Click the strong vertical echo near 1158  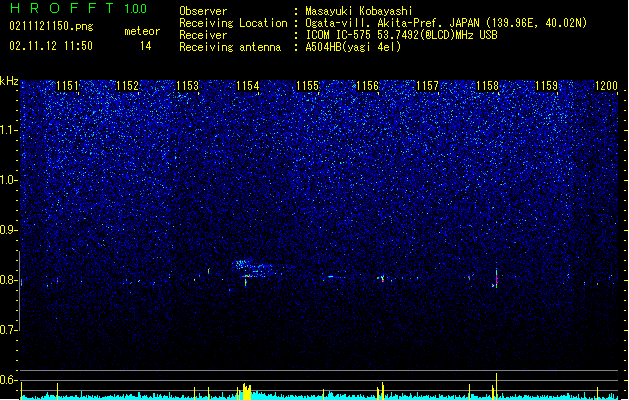coord(496,278)
